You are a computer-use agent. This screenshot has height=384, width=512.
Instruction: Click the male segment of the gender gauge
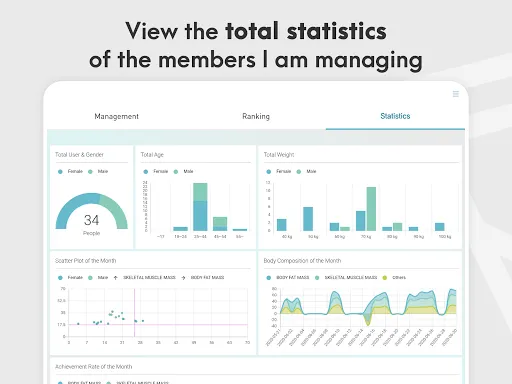pyautogui.click(x=117, y=210)
